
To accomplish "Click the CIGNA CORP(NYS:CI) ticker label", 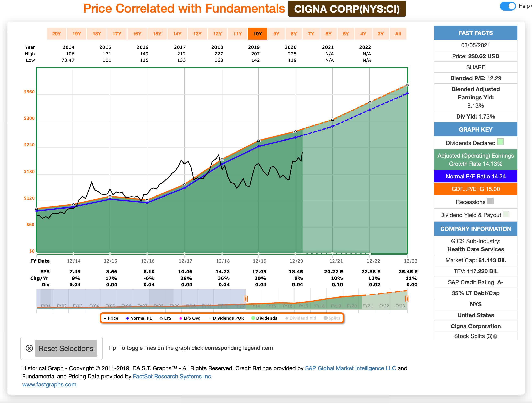I will point(347,9).
